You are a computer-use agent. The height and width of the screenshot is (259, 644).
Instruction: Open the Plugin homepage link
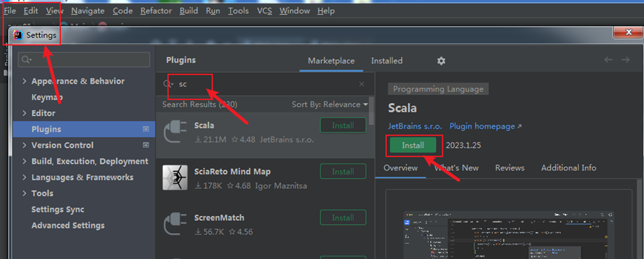coord(485,126)
